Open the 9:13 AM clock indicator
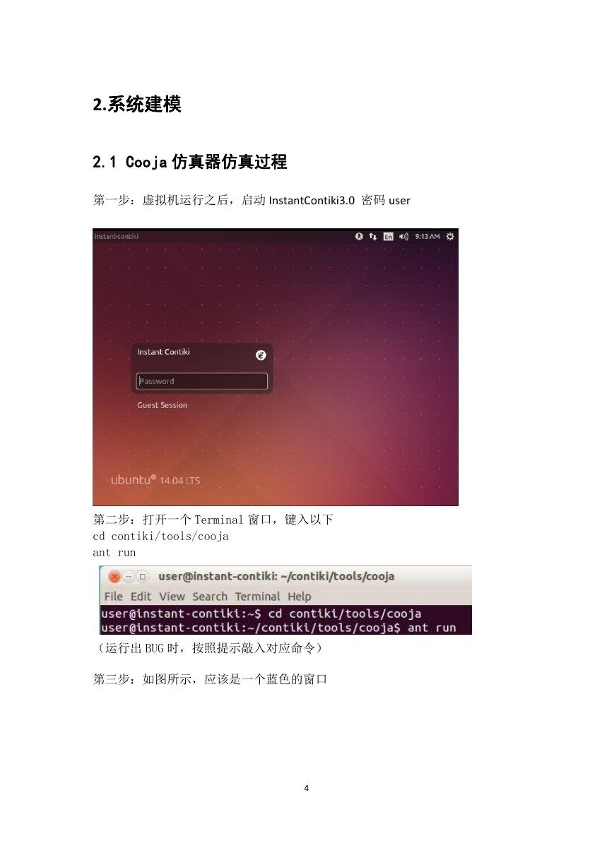614x868 pixels. pyautogui.click(x=427, y=236)
